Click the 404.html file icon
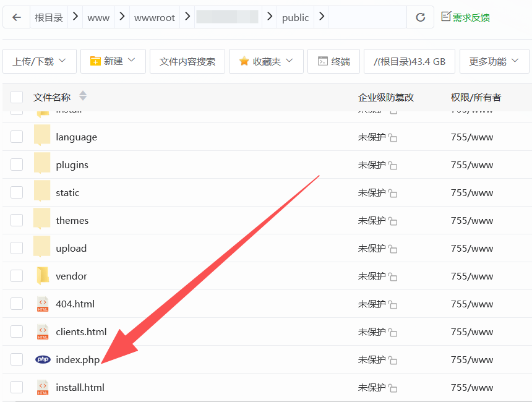This screenshot has height=402, width=532. 43,304
